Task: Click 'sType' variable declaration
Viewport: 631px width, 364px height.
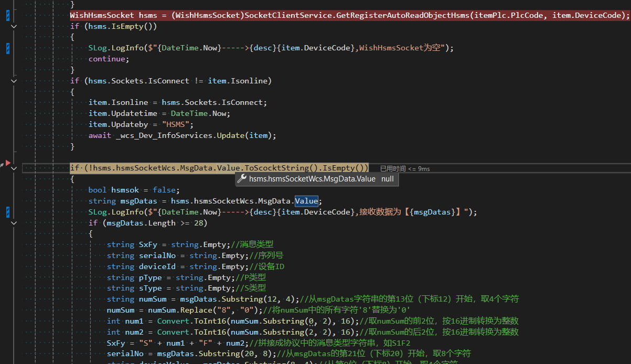Action: [151, 288]
